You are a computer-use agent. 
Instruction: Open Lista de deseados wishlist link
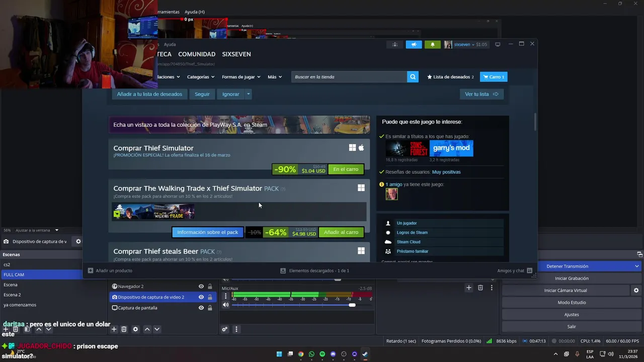click(x=450, y=77)
